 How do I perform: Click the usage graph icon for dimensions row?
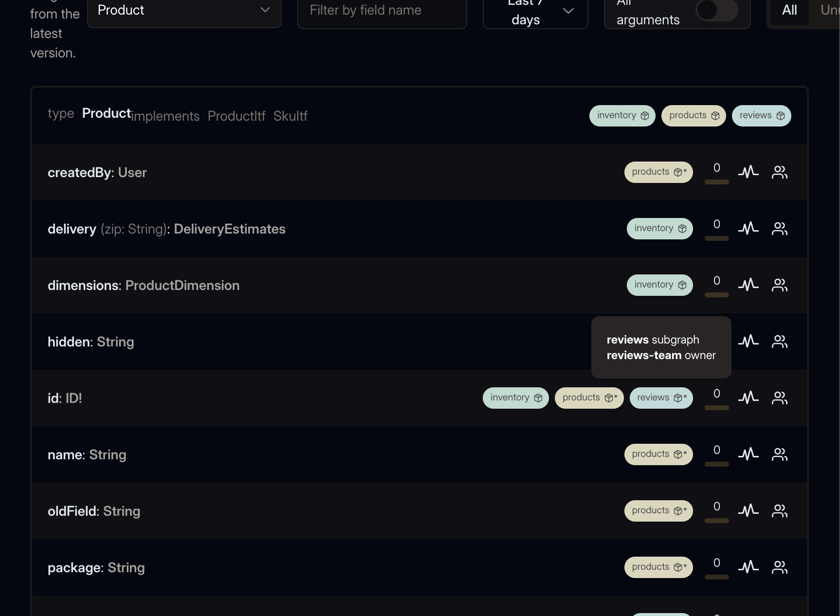[748, 285]
